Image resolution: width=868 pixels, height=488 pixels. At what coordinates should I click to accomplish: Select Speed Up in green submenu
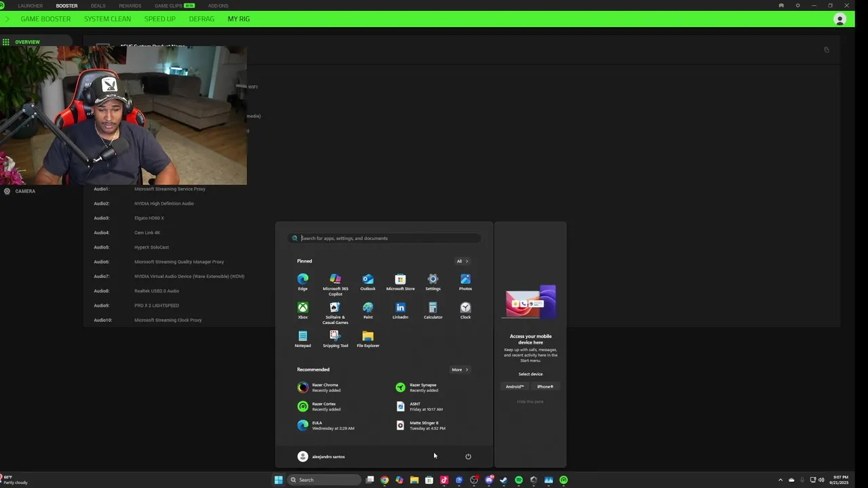click(160, 19)
